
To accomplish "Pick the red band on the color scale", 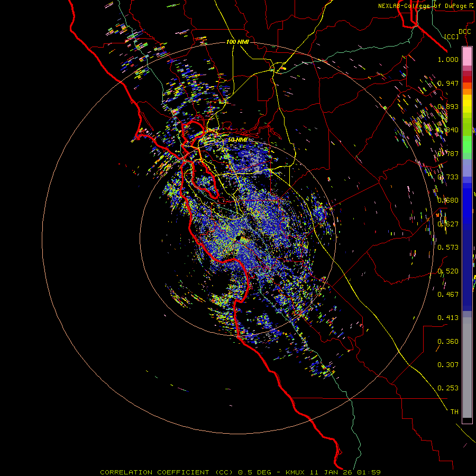I will [467, 79].
